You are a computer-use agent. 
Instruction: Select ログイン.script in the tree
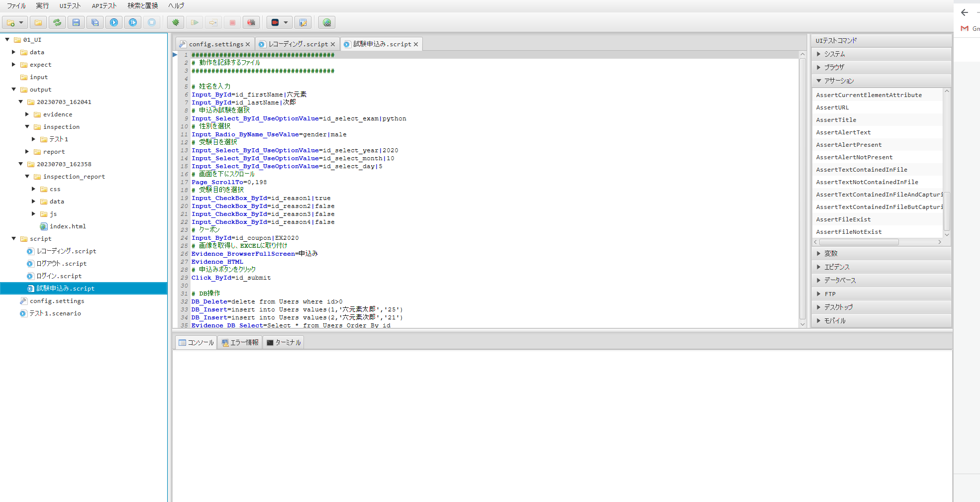point(59,276)
